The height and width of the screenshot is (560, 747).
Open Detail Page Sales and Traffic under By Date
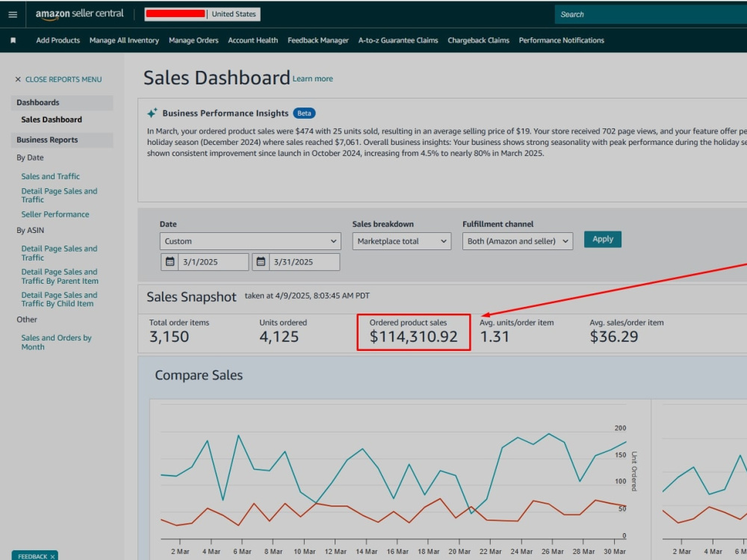(59, 195)
